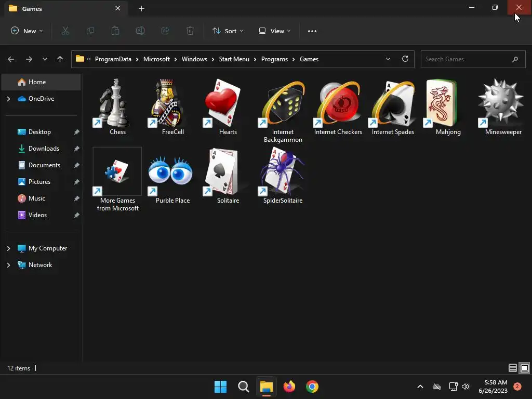Refresh the Games folder view
Viewport: 532px width, 399px height.
pyautogui.click(x=405, y=59)
